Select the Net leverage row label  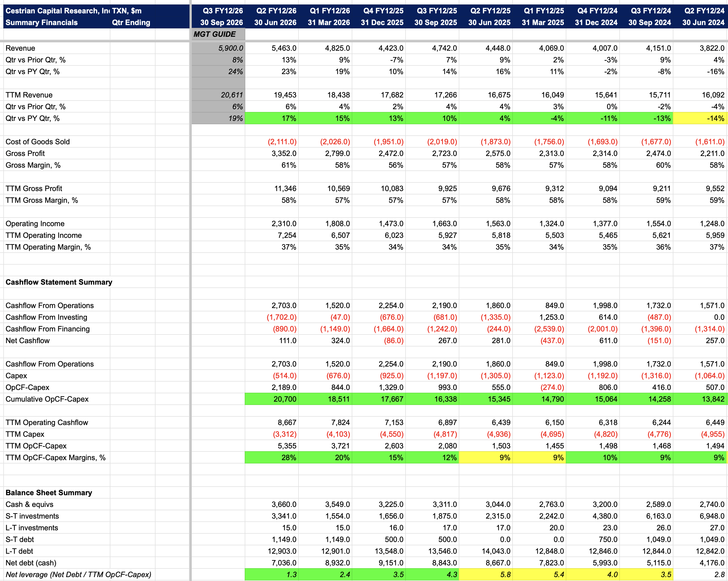tap(78, 574)
